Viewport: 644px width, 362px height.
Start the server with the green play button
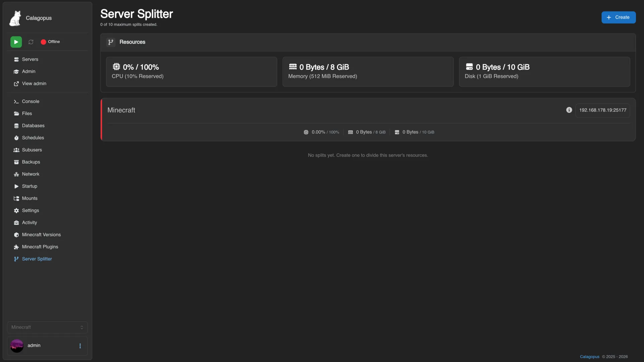[x=16, y=42]
